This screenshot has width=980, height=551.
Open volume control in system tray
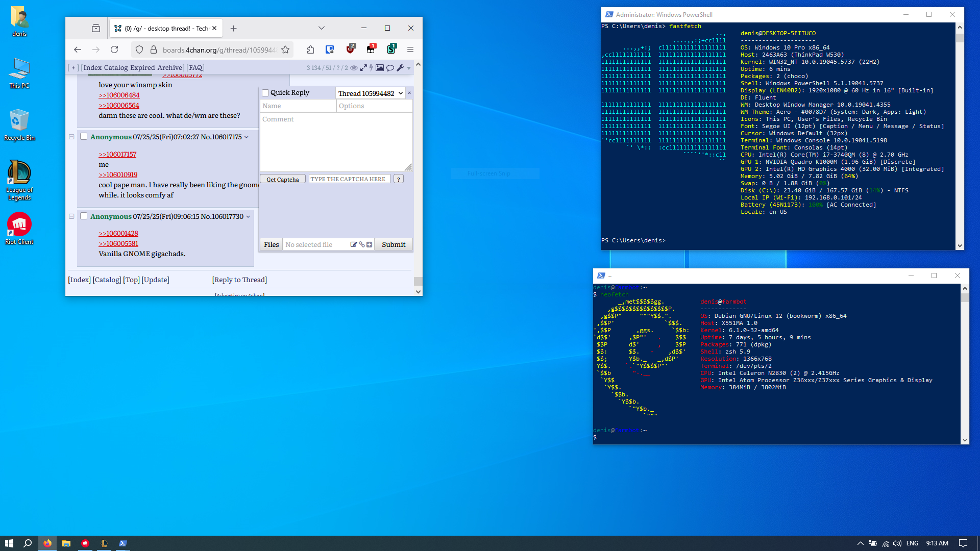897,543
